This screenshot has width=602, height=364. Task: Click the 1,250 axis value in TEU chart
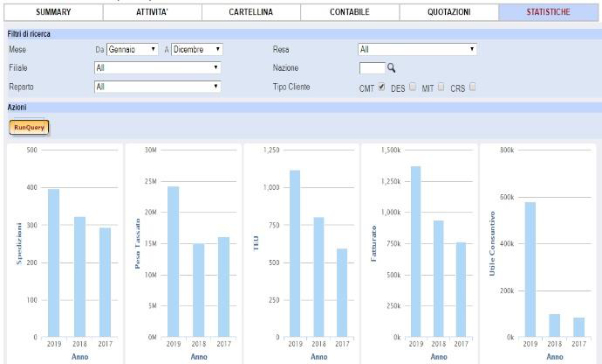tap(271, 150)
